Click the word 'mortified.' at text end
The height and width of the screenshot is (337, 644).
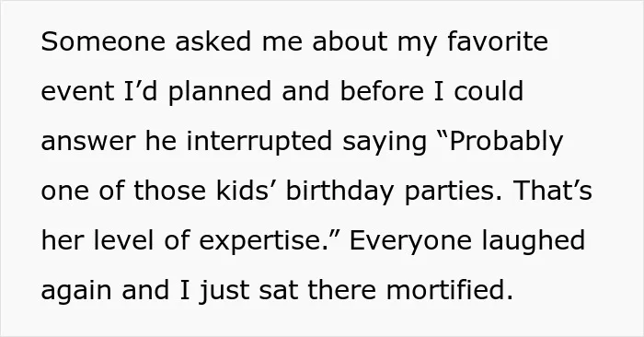click(450, 290)
